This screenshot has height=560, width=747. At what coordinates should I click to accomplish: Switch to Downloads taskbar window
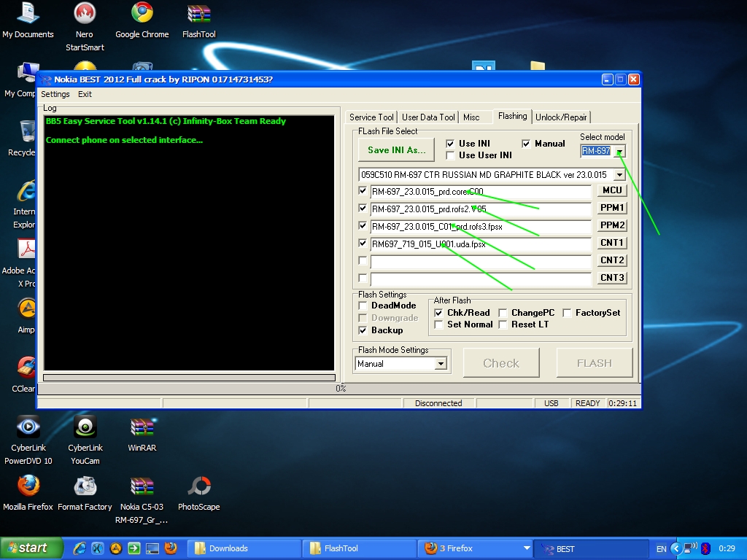[x=244, y=548]
